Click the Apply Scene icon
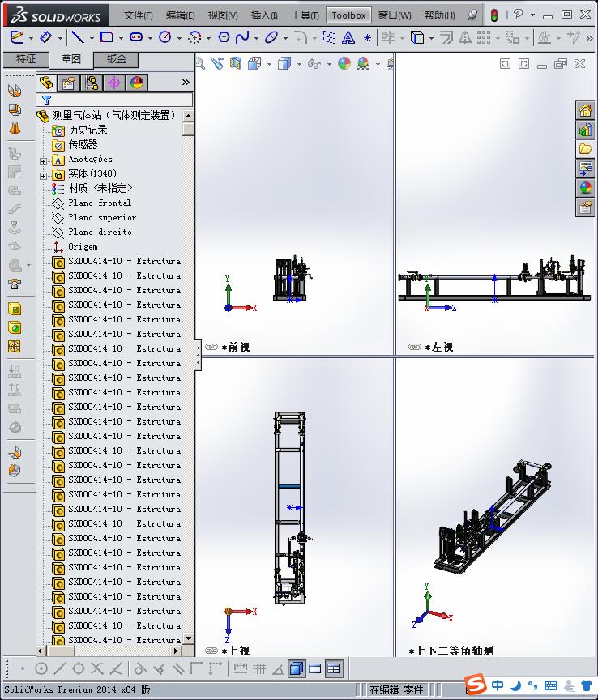 click(x=363, y=64)
